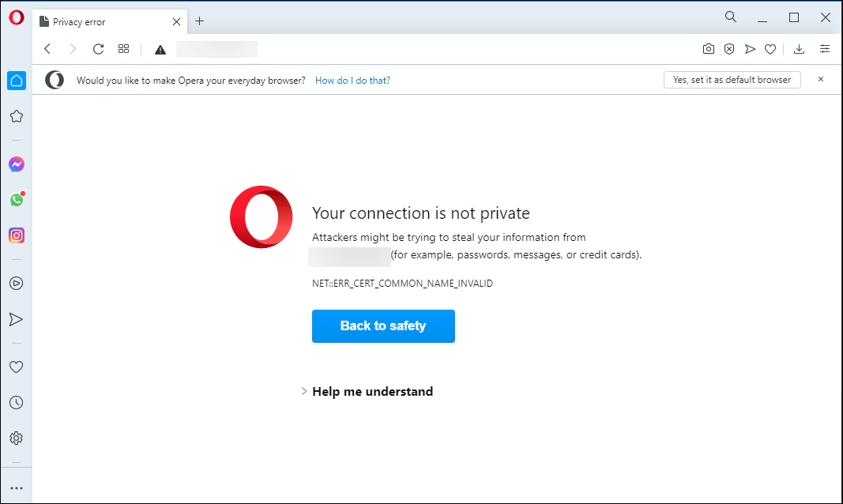Open the Speed Dial grid icon
The image size is (843, 504).
point(124,49)
